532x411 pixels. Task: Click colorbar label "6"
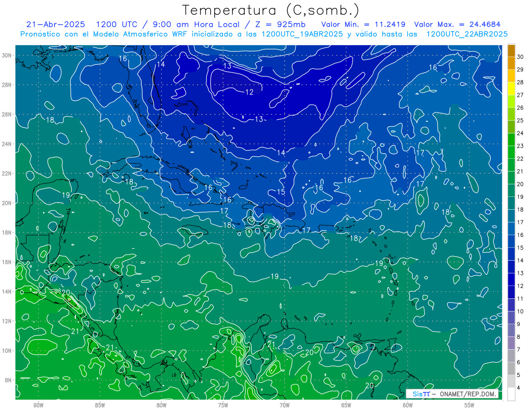[x=519, y=363]
